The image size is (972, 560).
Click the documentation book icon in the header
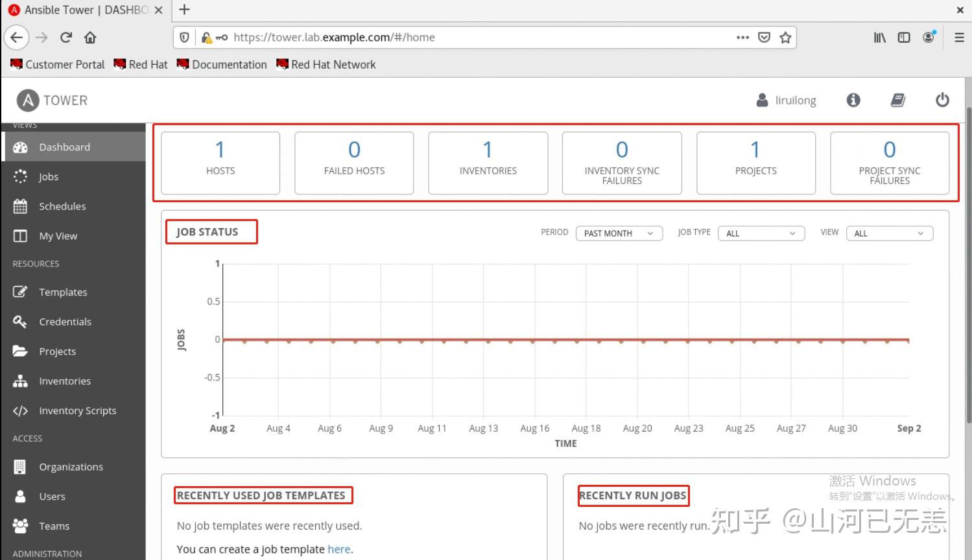[x=898, y=100]
